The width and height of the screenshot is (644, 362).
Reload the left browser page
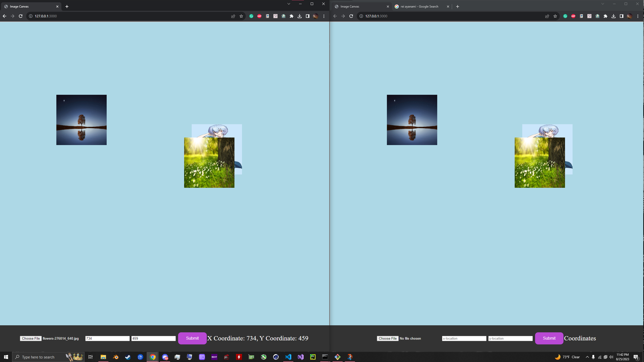[21, 16]
